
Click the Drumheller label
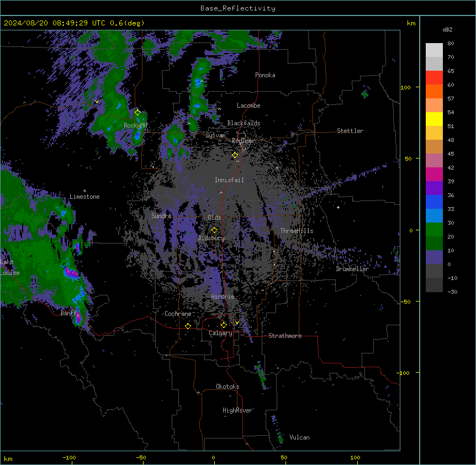pos(352,269)
